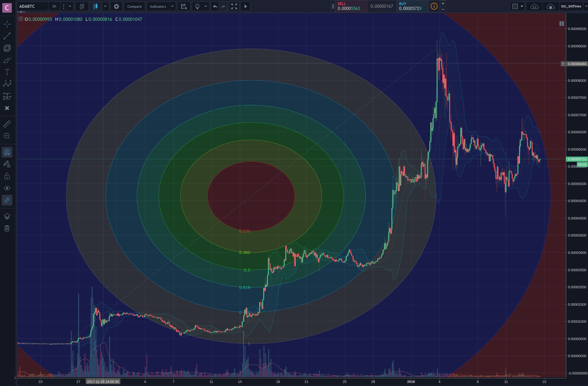
Task: Open the Indicators menu
Action: tap(158, 6)
